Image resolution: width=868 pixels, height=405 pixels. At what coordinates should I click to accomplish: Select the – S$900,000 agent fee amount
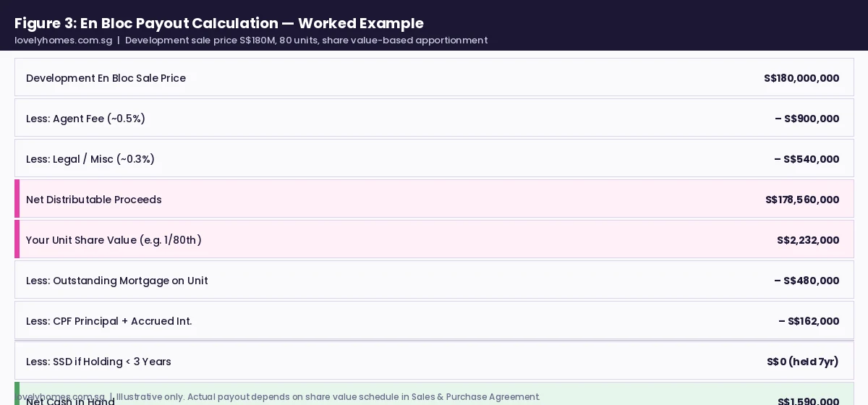click(807, 119)
